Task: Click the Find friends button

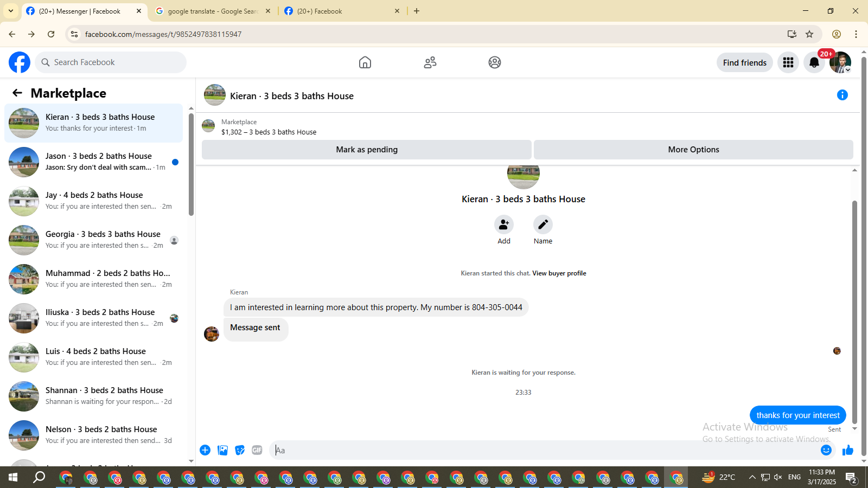Action: 745,62
